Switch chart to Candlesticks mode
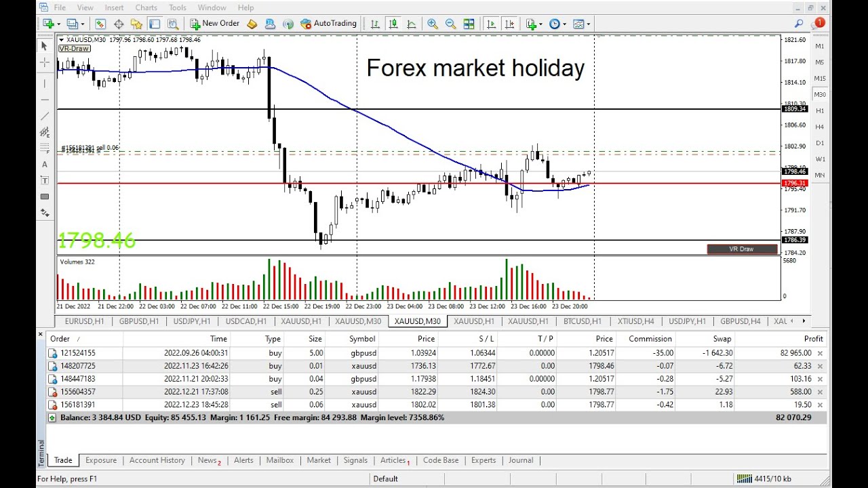The width and height of the screenshot is (868, 488). pos(393,24)
